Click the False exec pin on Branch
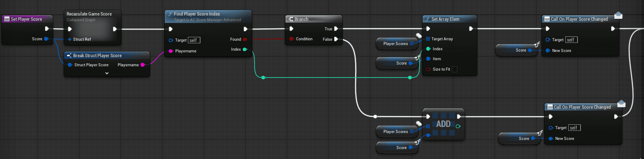The height and width of the screenshot is (159, 644). (336, 39)
